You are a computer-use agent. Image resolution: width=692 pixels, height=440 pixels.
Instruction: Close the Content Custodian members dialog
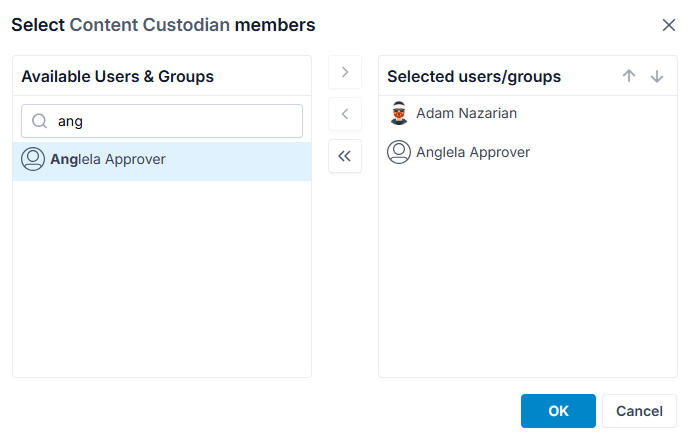[x=669, y=25]
